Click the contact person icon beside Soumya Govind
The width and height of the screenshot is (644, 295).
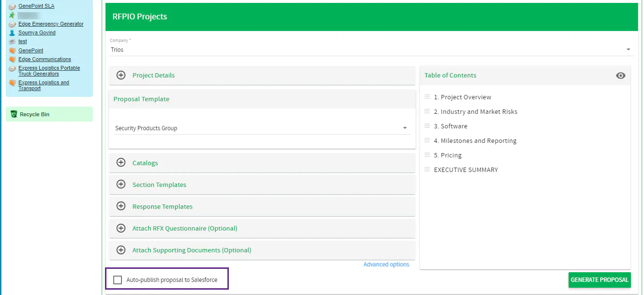point(12,32)
